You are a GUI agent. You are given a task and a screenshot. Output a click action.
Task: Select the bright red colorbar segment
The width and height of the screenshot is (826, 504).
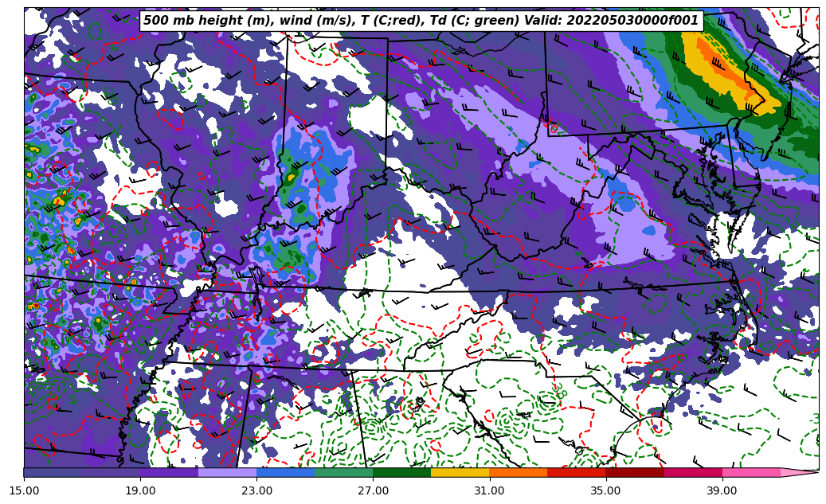tap(577, 472)
